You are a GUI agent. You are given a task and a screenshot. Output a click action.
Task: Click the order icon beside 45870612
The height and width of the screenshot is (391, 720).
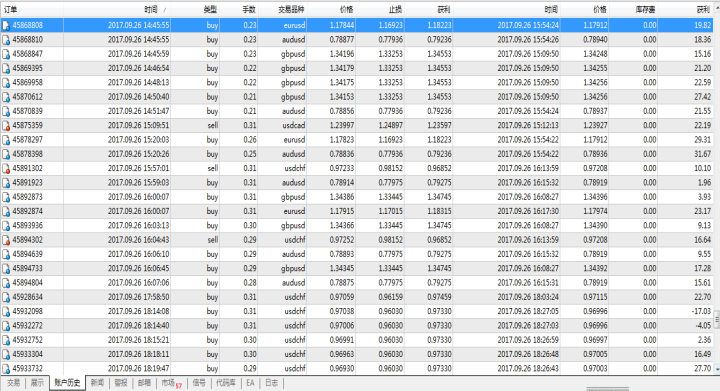[6, 97]
